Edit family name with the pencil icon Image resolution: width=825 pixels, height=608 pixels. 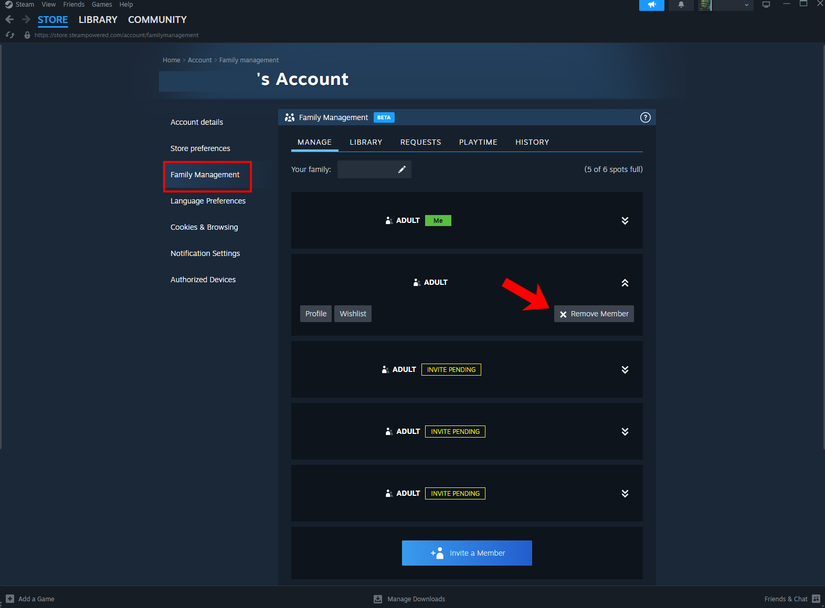(402, 170)
